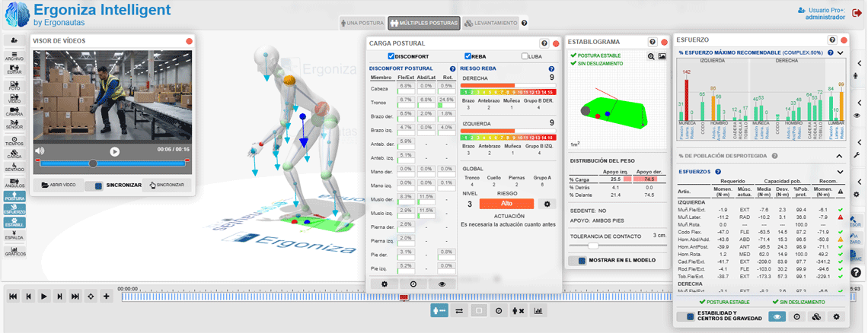The height and width of the screenshot is (333, 868).
Task: Select the VIDEO import tool
Action: [x=14, y=99]
